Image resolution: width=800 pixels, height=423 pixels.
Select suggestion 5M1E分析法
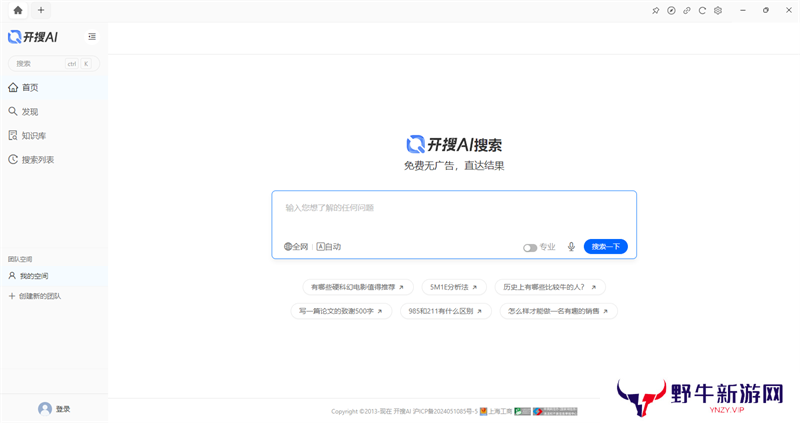tap(454, 287)
